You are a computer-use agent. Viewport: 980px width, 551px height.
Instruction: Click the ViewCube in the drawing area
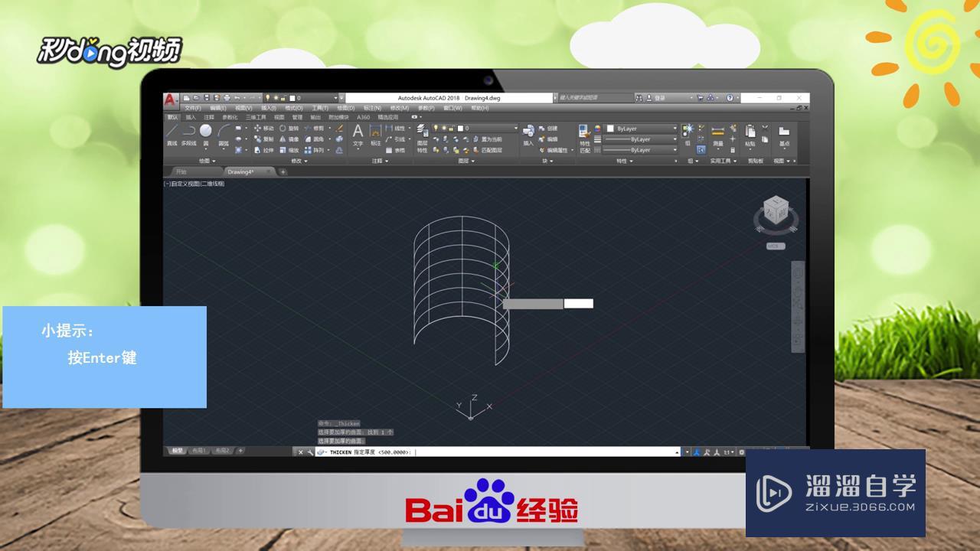[x=776, y=211]
